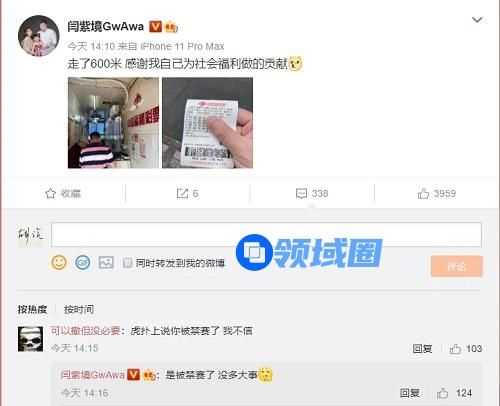Open the emoji smiley picker
500x406 pixels.
pyautogui.click(x=59, y=262)
